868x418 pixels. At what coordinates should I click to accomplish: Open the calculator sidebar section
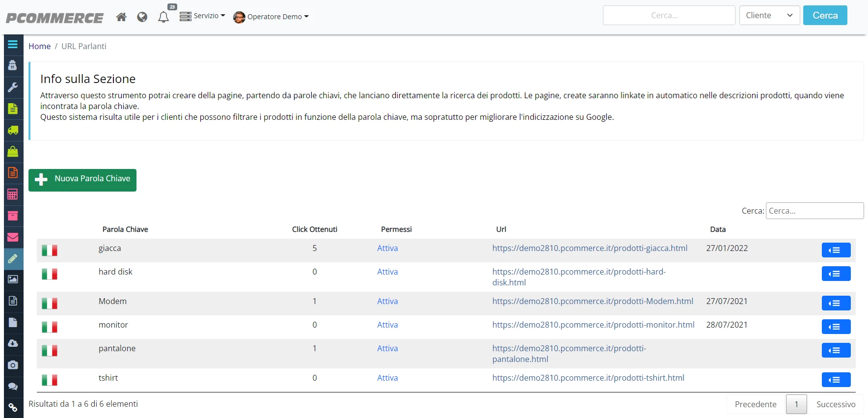(13, 194)
